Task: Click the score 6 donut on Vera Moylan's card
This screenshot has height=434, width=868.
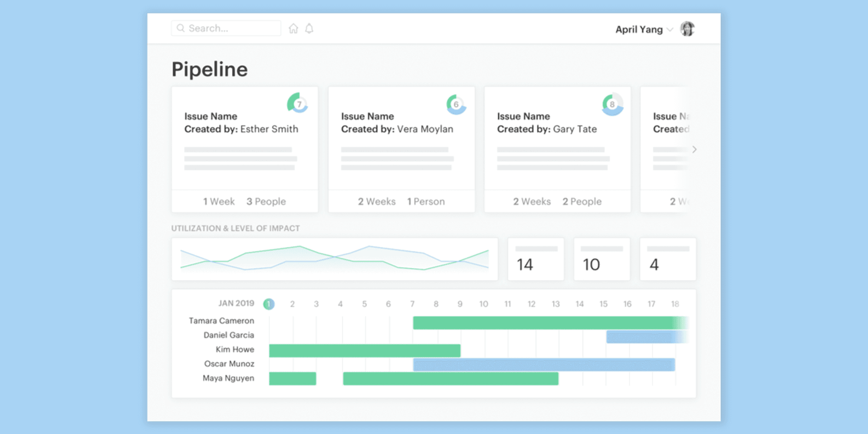Action: point(456,104)
